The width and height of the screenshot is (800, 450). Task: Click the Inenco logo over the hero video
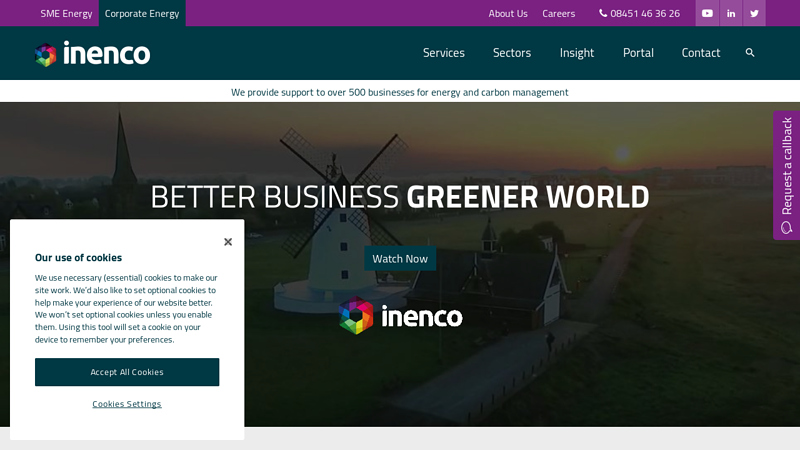click(x=401, y=316)
